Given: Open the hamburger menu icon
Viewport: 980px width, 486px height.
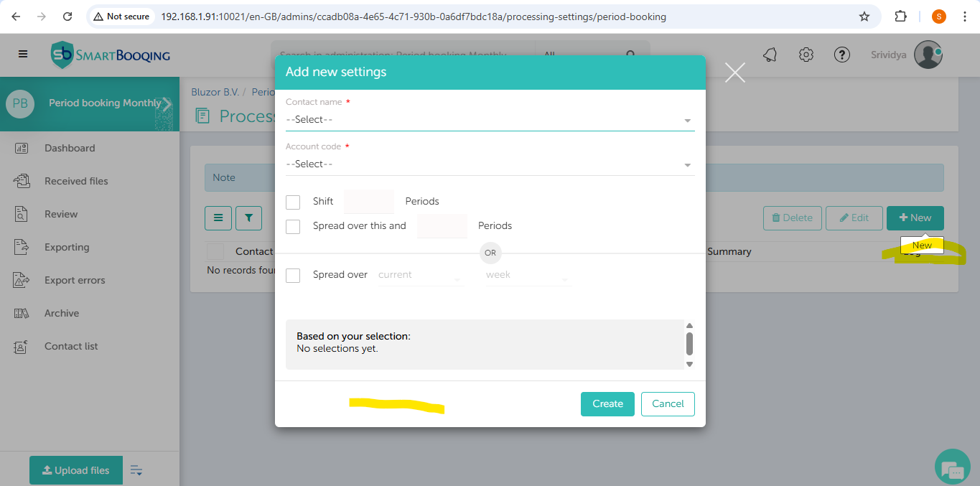Looking at the screenshot, I should click(x=23, y=55).
